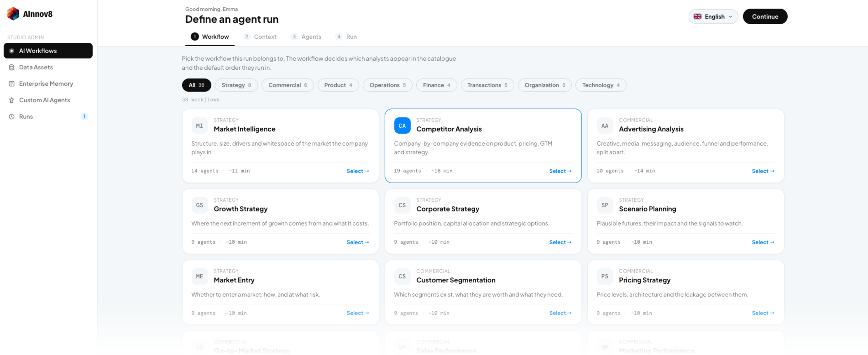This screenshot has height=355, width=868.
Task: Click the MI Market Intelligence badge
Action: pyautogui.click(x=200, y=125)
